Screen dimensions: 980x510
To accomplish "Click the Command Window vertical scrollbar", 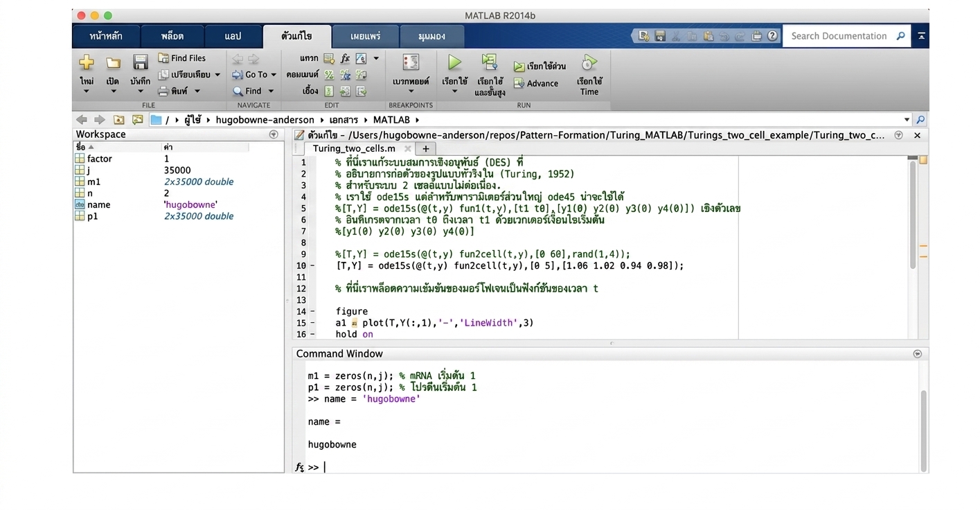I will (x=923, y=430).
